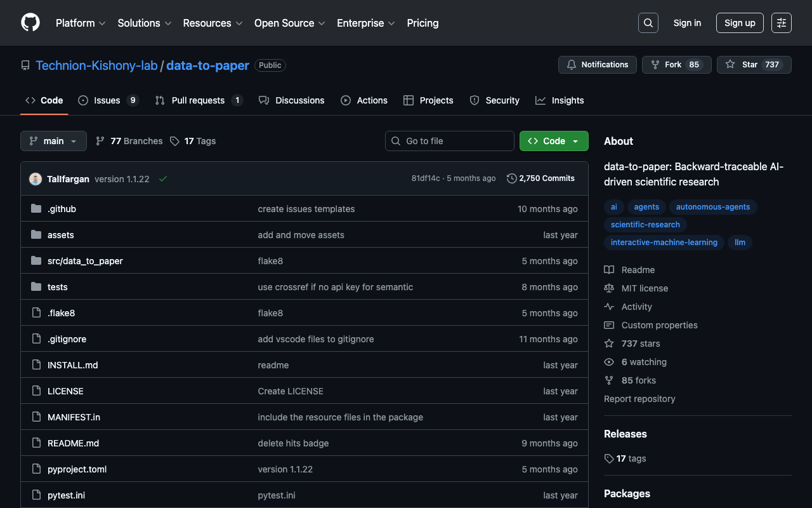
Task: Click the MIT license scale icon
Action: (609, 288)
